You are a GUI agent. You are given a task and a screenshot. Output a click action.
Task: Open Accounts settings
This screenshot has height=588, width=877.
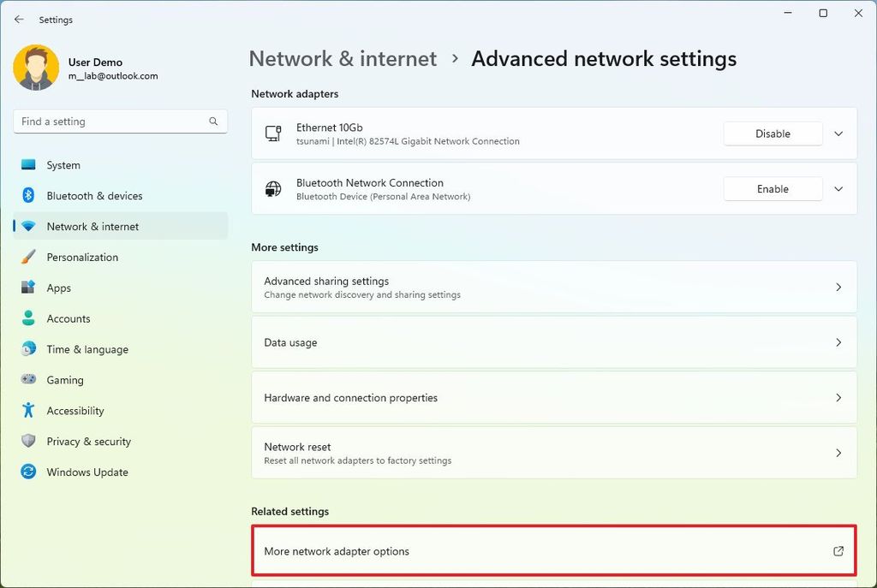(x=68, y=318)
